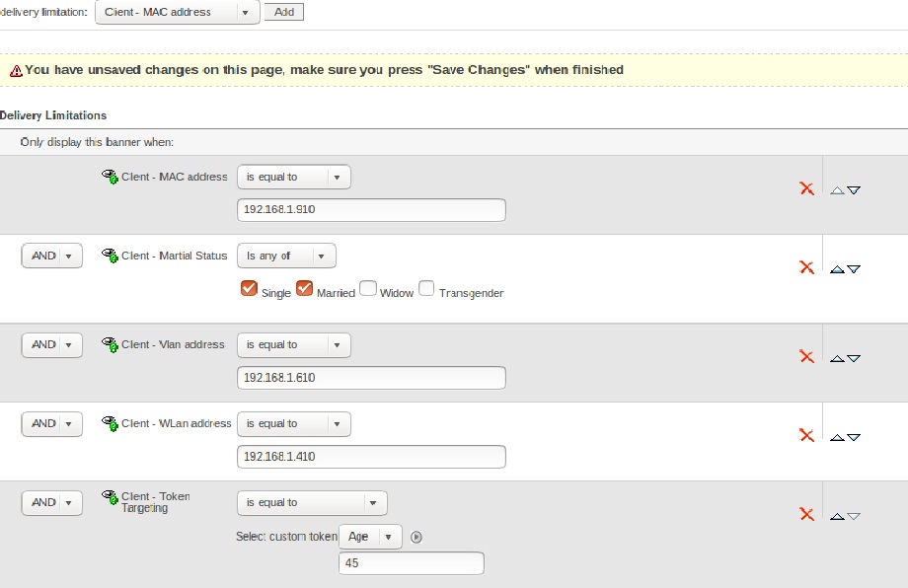Image resolution: width=908 pixels, height=588 pixels.
Task: Open AND operator dropdown for Martial Status
Action: tap(51, 257)
